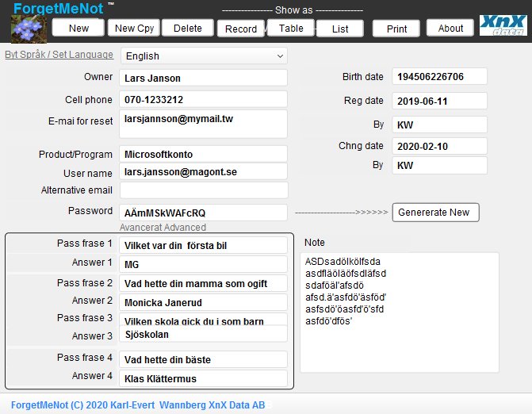Click the E-mail for reset field
The image size is (532, 414).
point(203,124)
